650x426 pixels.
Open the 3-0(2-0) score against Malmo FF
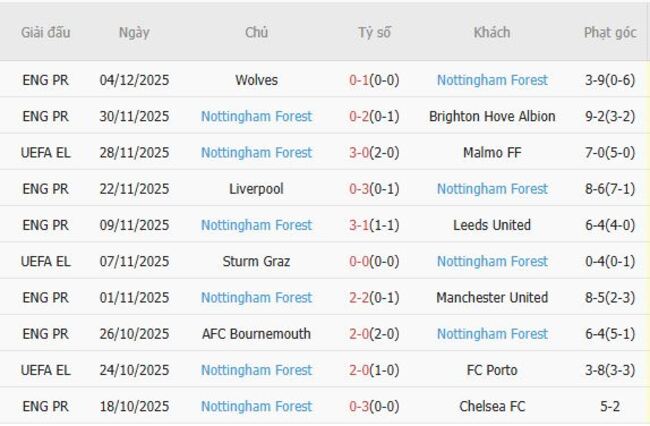(x=374, y=153)
